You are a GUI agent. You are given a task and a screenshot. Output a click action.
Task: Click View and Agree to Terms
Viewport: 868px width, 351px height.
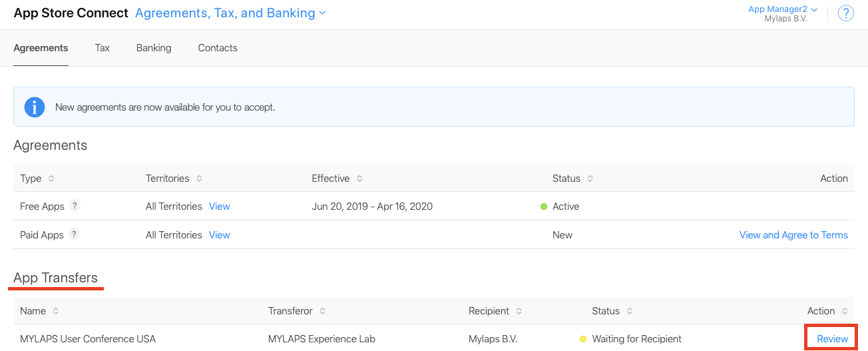[793, 235]
